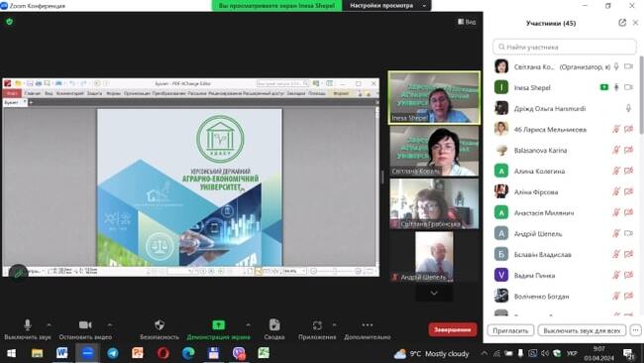This screenshot has height=363, width=644.
Task: Open Демонстрация экрана share screen icon
Action: click(219, 324)
